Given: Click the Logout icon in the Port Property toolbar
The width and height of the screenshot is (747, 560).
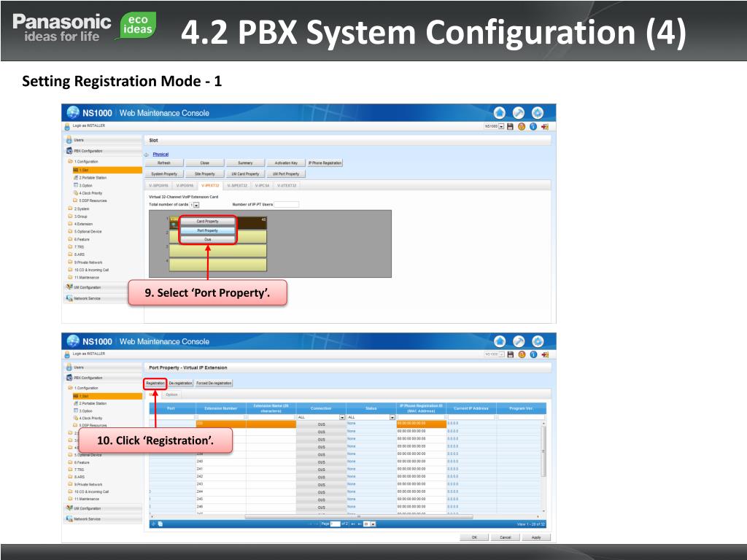Looking at the screenshot, I should click(x=546, y=355).
